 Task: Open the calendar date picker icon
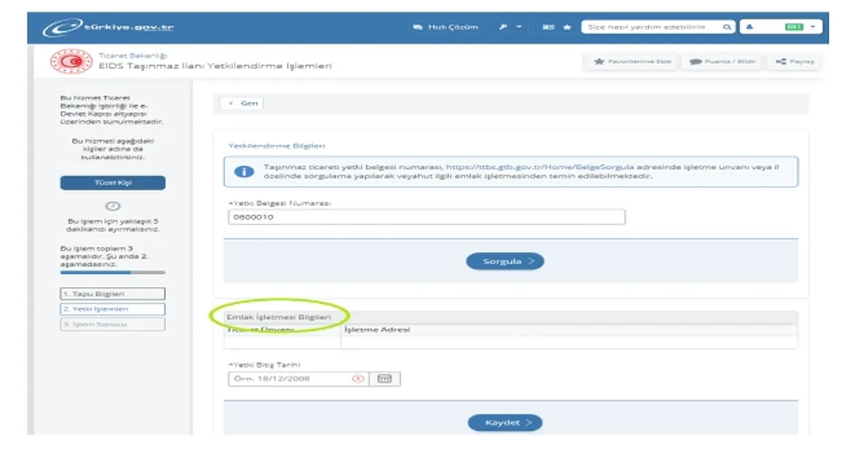point(384,379)
